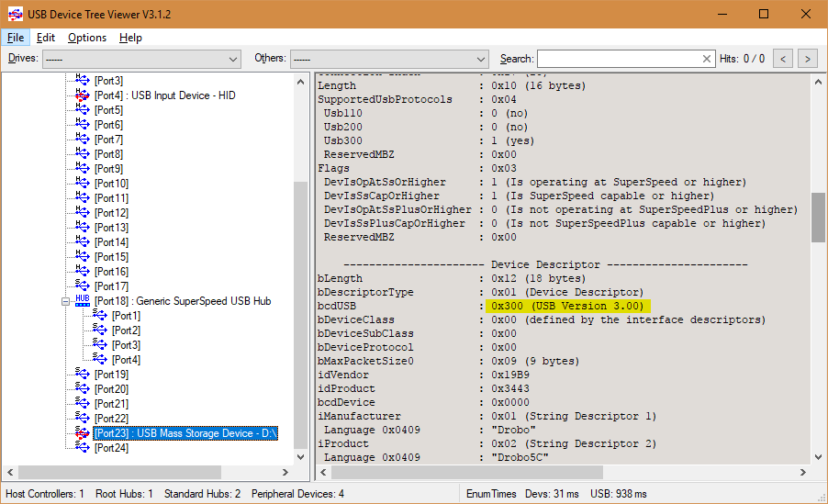The height and width of the screenshot is (504, 828).
Task: Click the app icon in the title bar
Action: pos(15,15)
